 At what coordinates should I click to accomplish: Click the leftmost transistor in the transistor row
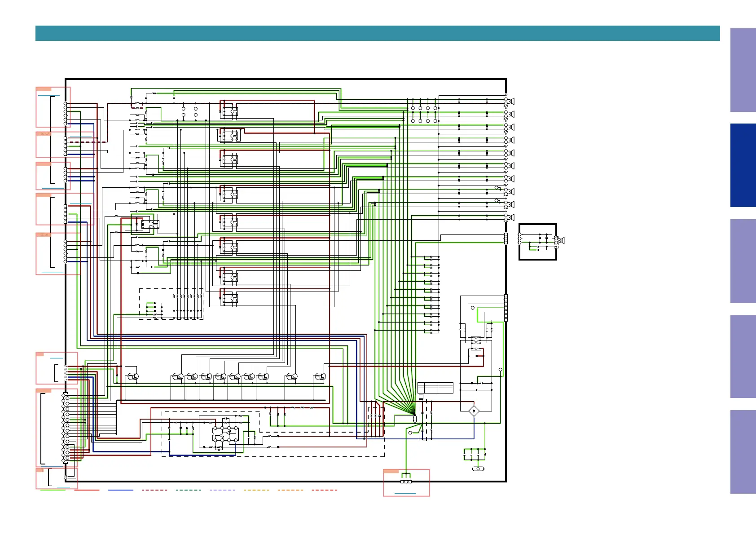point(133,377)
